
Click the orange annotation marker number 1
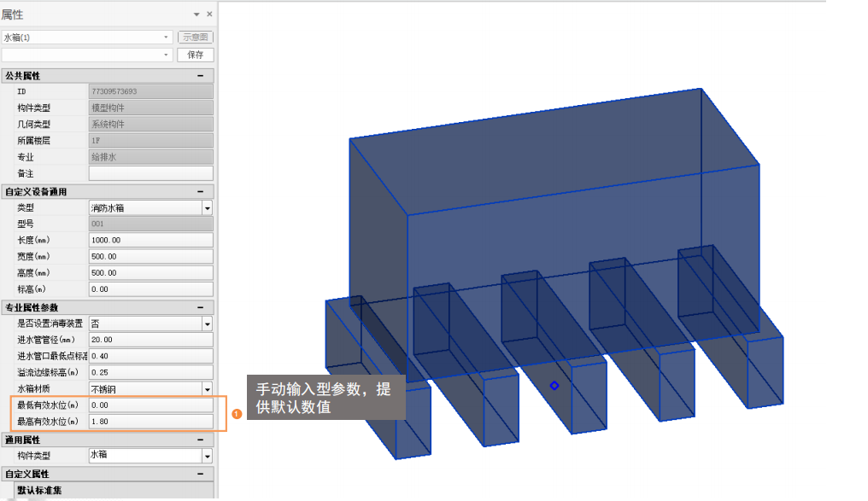click(237, 414)
